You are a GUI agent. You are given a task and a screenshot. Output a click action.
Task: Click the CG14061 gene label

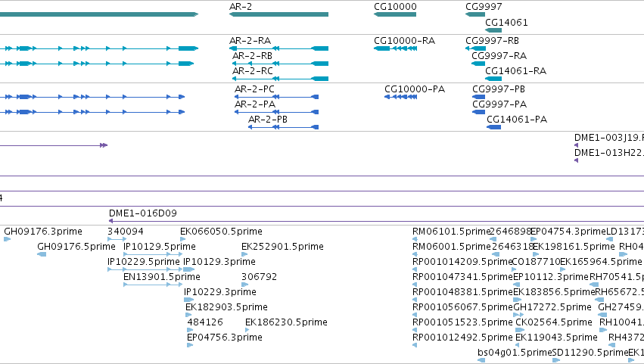[506, 23]
